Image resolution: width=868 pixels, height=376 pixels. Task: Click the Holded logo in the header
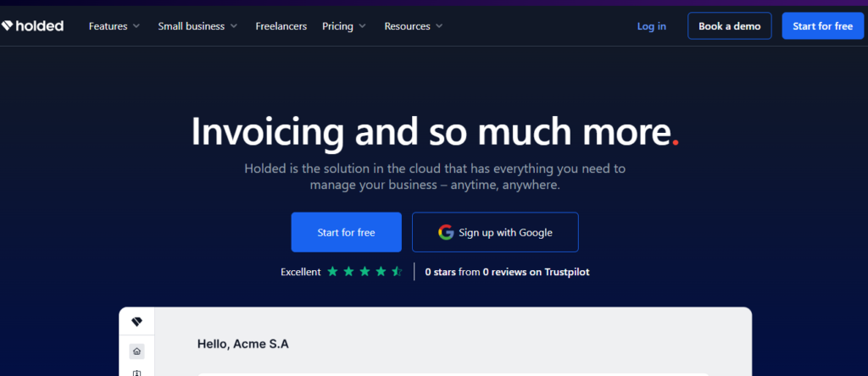pyautogui.click(x=32, y=26)
